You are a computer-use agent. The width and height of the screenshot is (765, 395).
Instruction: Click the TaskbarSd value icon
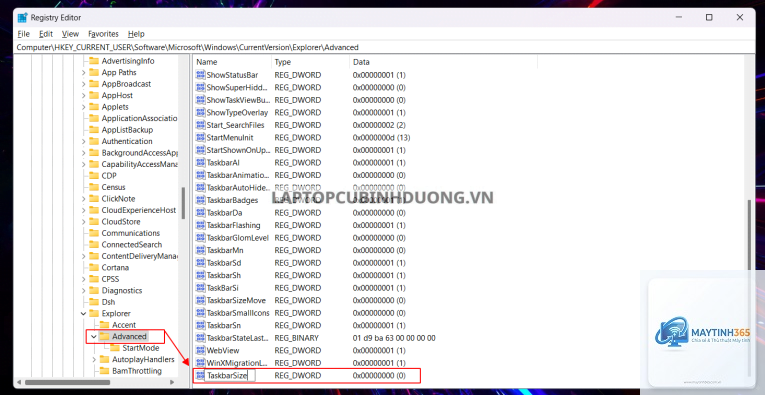click(200, 263)
